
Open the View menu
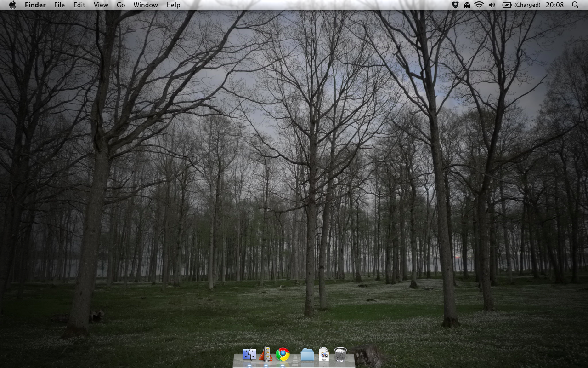pyautogui.click(x=101, y=5)
